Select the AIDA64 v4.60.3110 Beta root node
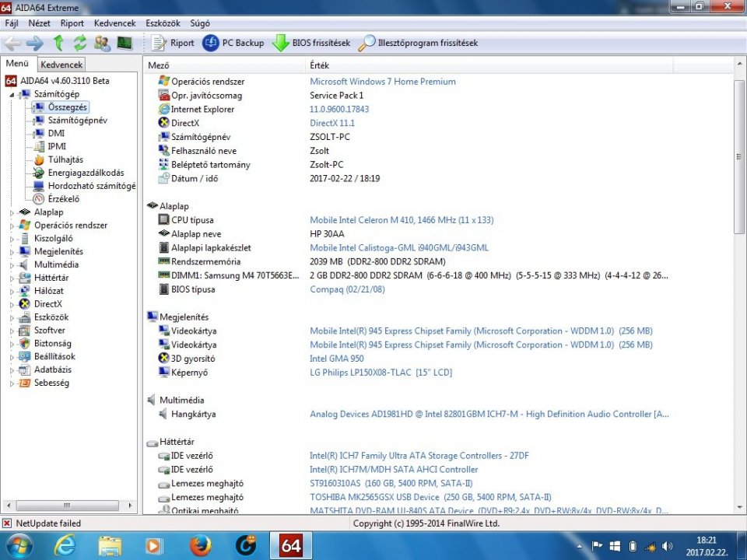747x560 pixels. pos(65,80)
